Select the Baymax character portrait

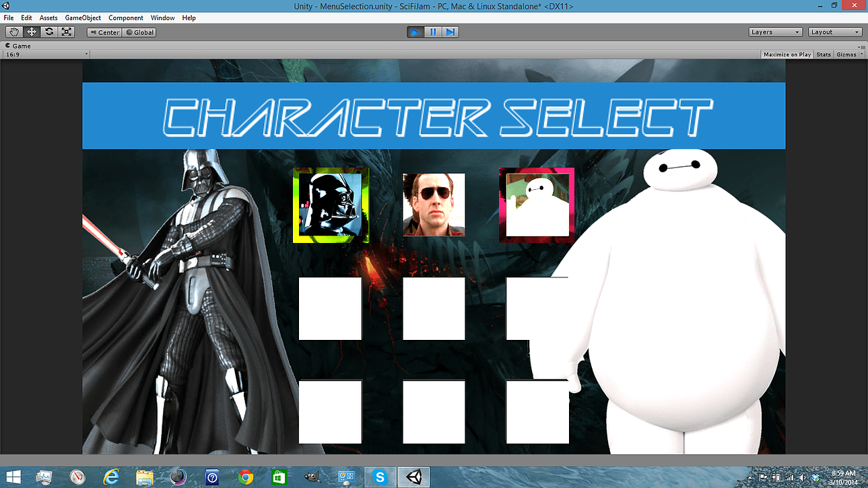click(537, 205)
